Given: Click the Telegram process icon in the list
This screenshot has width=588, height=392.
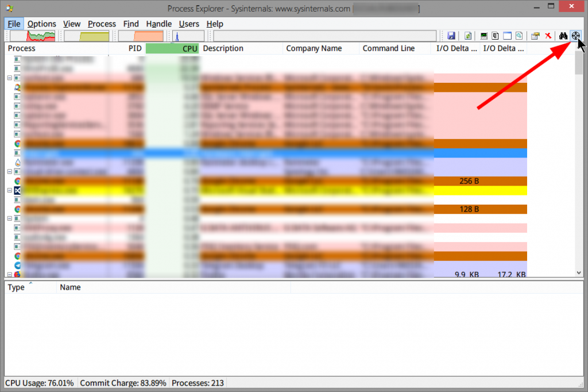Looking at the screenshot, I should (17, 266).
